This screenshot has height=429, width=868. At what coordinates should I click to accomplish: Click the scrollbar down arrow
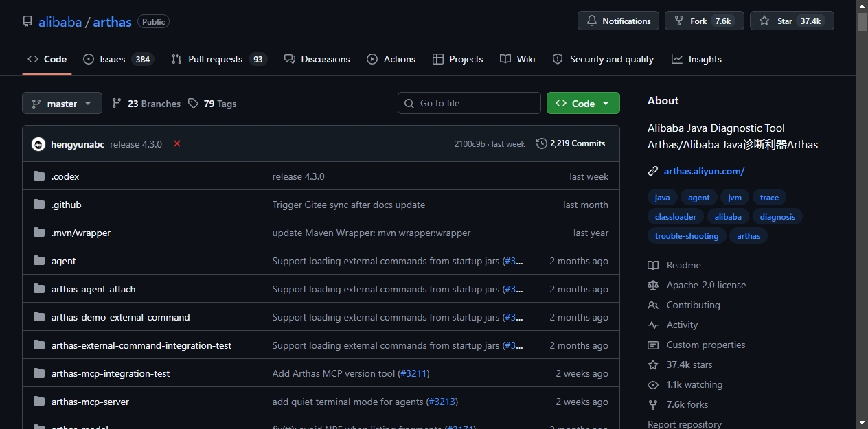point(862,423)
